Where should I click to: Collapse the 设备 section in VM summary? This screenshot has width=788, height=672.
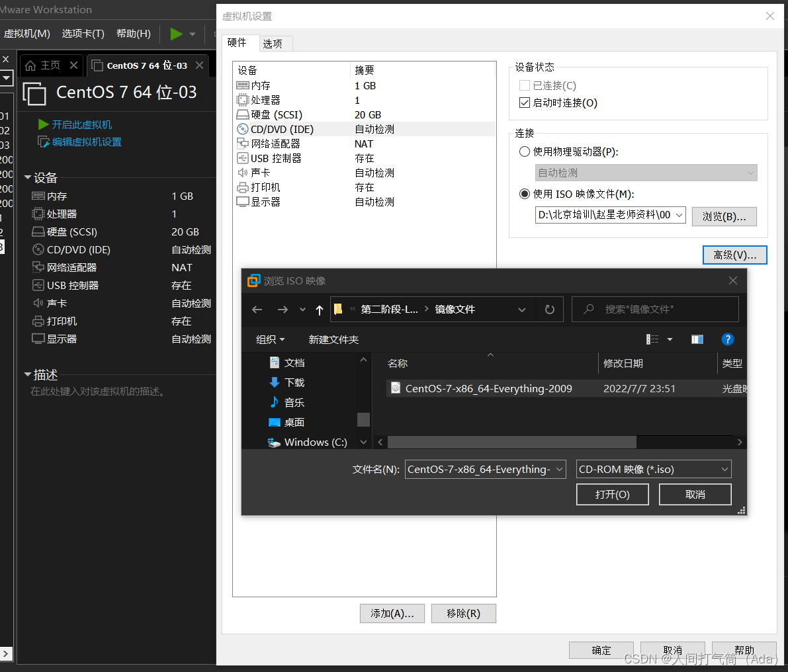point(28,177)
